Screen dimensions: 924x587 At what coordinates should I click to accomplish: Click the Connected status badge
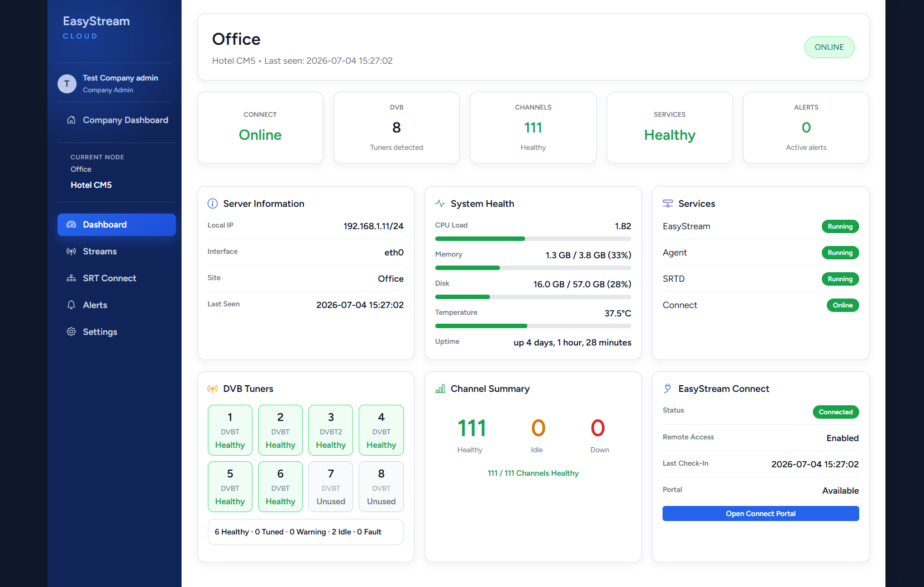(836, 412)
